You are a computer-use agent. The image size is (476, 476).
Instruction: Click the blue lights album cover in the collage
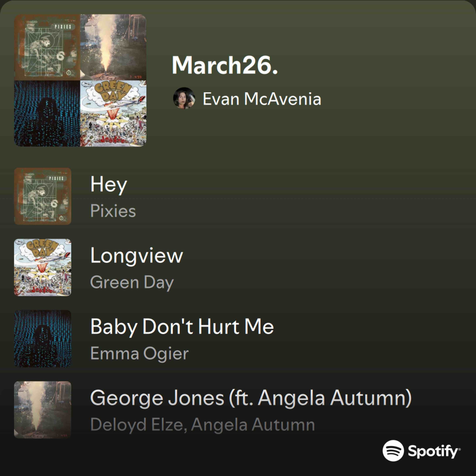coord(47,113)
